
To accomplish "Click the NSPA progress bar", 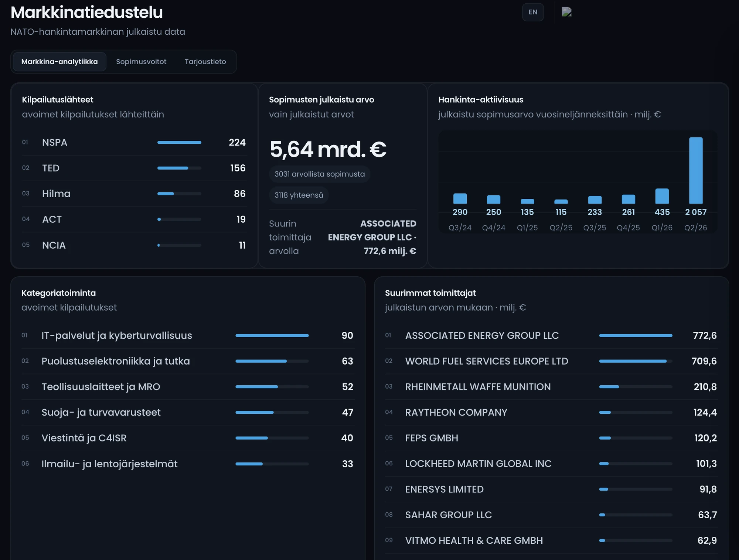I will point(179,142).
